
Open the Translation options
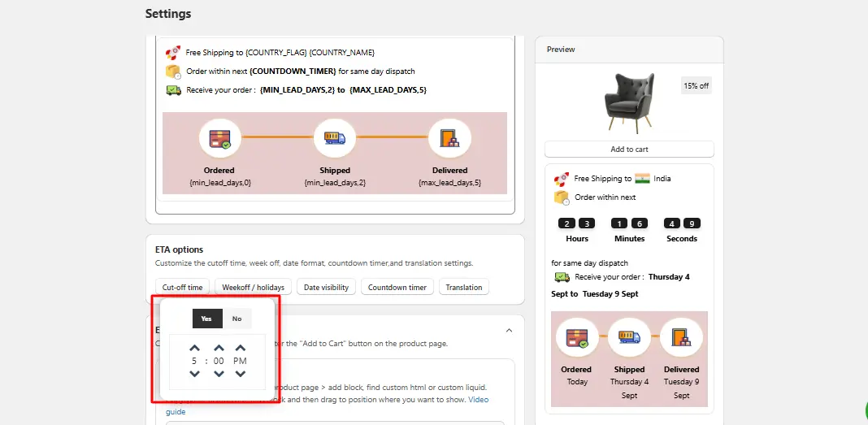click(x=464, y=287)
